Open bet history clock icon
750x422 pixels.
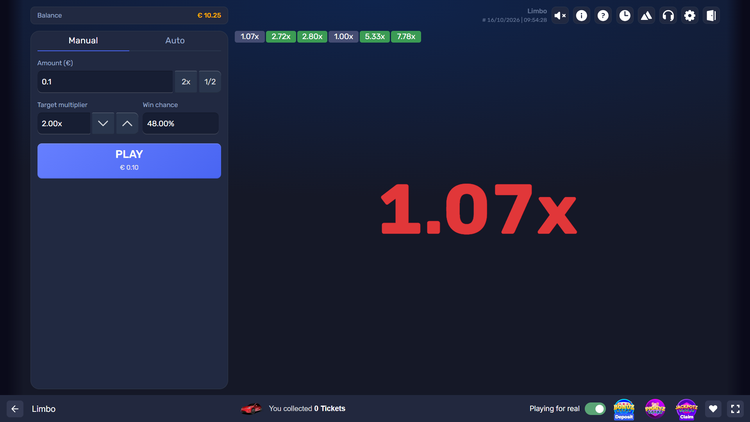click(x=625, y=16)
